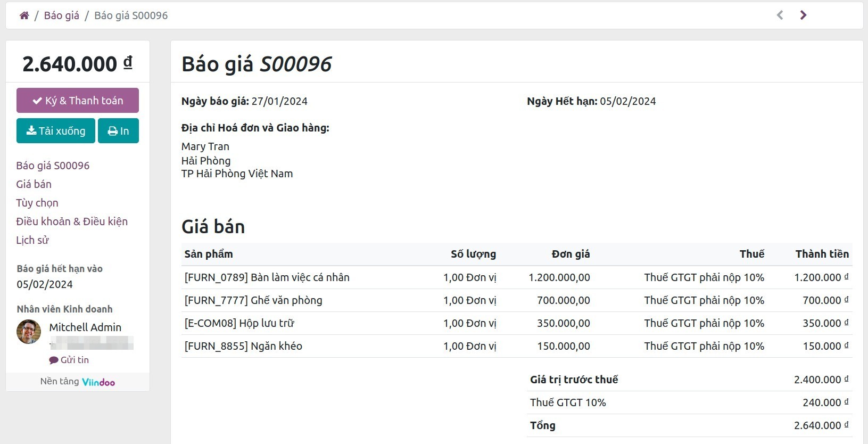868x444 pixels.
Task: Click sidebar expiry date 05/02/2024
Action: [x=45, y=284]
